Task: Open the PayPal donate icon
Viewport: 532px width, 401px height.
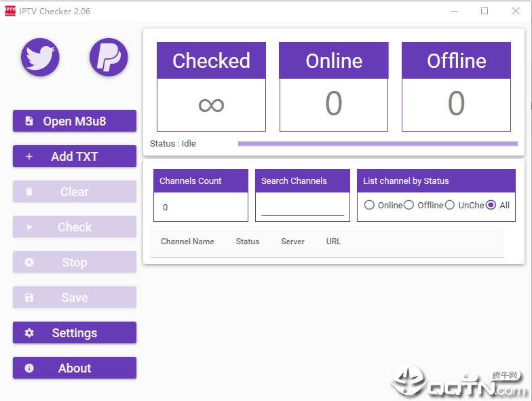Action: click(109, 57)
